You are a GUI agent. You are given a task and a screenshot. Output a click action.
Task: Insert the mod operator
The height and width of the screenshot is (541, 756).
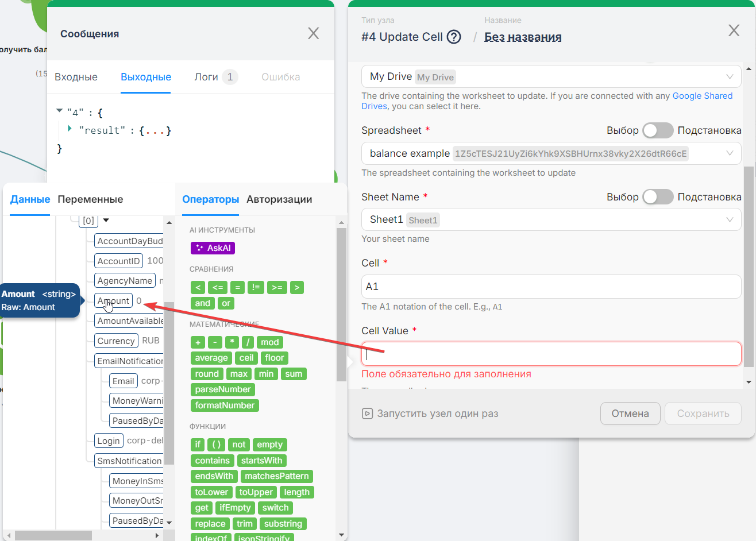pyautogui.click(x=269, y=342)
